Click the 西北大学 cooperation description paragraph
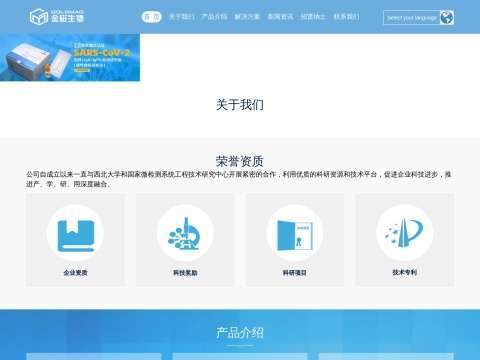 (x=239, y=179)
